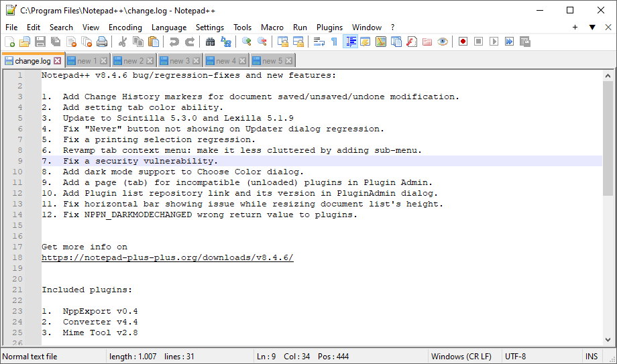Click the Zoom In magnifier icon
The width and height of the screenshot is (617, 364).
246,42
